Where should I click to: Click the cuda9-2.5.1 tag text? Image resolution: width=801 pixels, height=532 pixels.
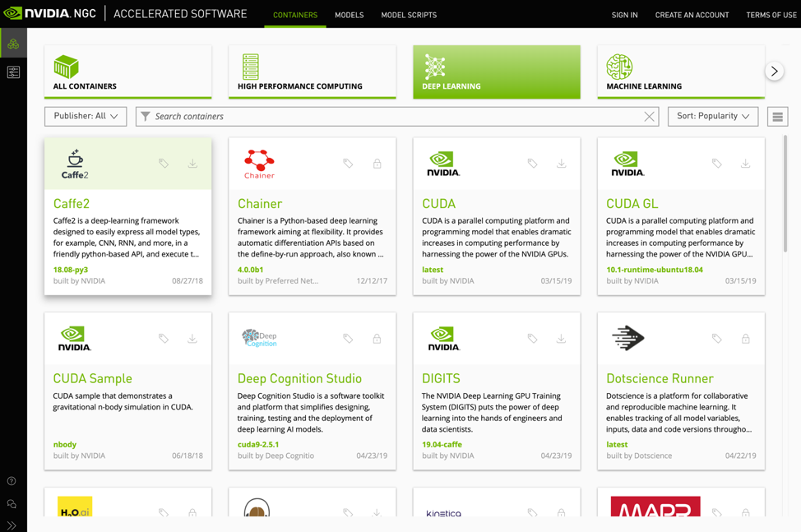click(258, 444)
